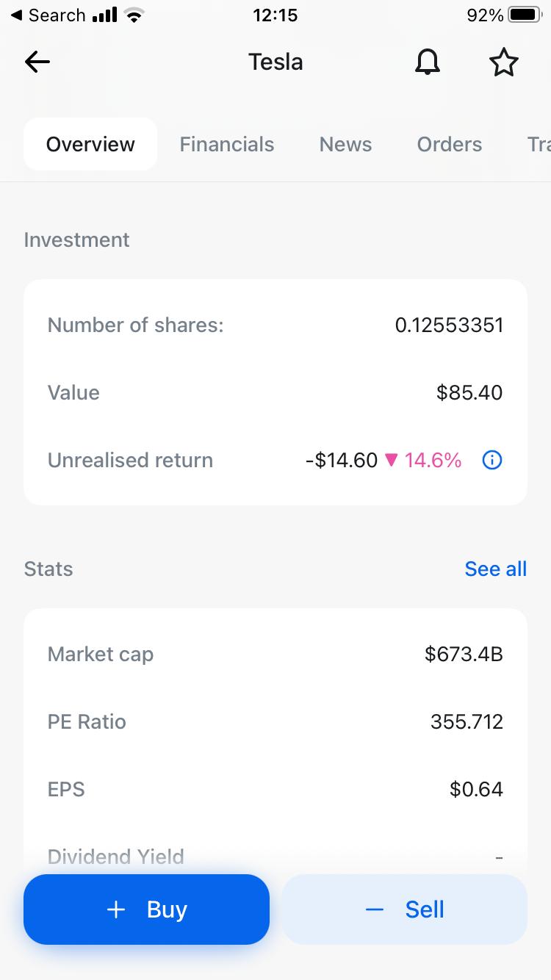
Task: Add Tesla to favorites star
Action: coord(503,62)
